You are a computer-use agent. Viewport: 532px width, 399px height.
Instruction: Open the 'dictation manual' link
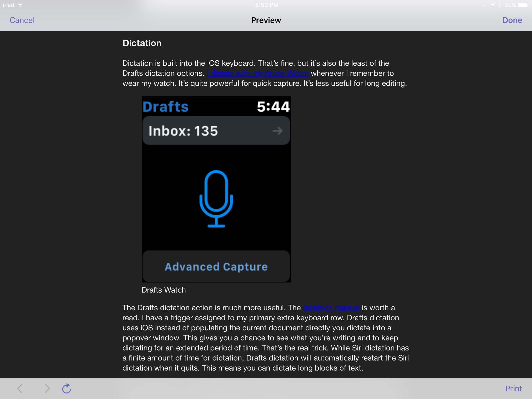(331, 308)
